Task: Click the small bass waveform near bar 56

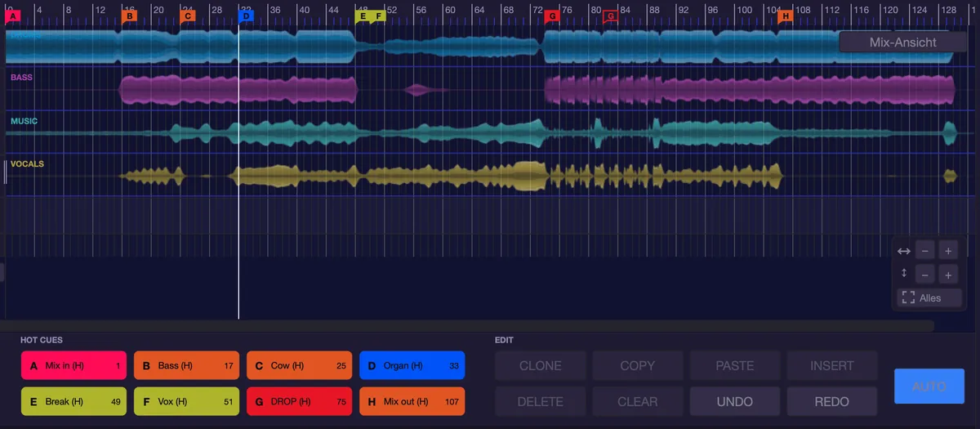Action: pos(419,90)
